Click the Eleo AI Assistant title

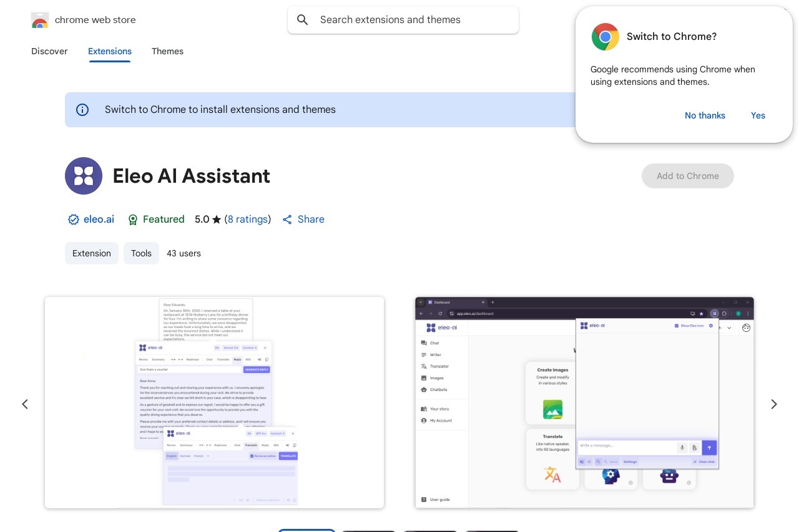point(191,176)
